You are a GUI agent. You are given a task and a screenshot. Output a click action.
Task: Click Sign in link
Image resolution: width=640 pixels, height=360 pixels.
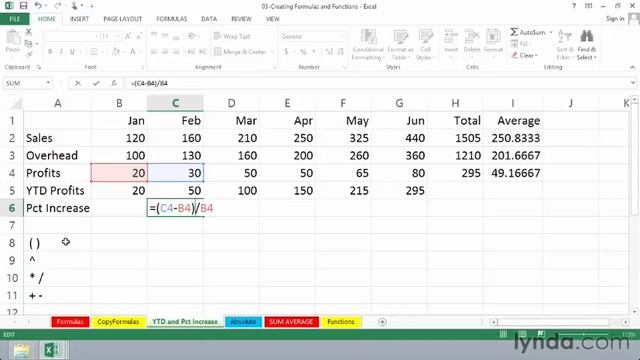[615, 18]
